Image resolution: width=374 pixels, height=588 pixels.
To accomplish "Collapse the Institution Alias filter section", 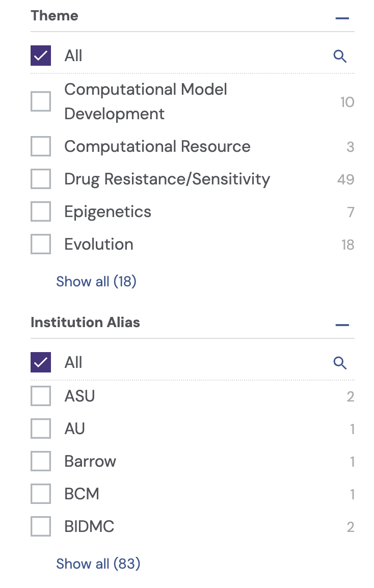I will coord(342,325).
